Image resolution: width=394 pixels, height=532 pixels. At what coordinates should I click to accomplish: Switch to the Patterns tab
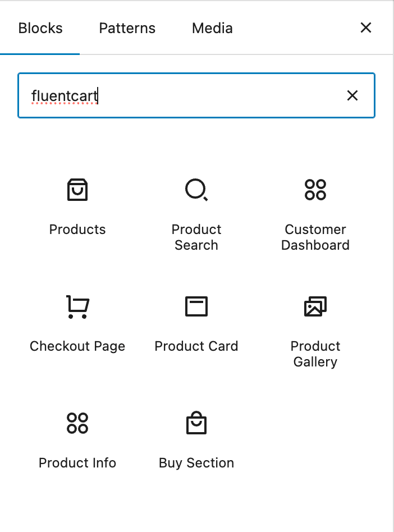click(127, 28)
